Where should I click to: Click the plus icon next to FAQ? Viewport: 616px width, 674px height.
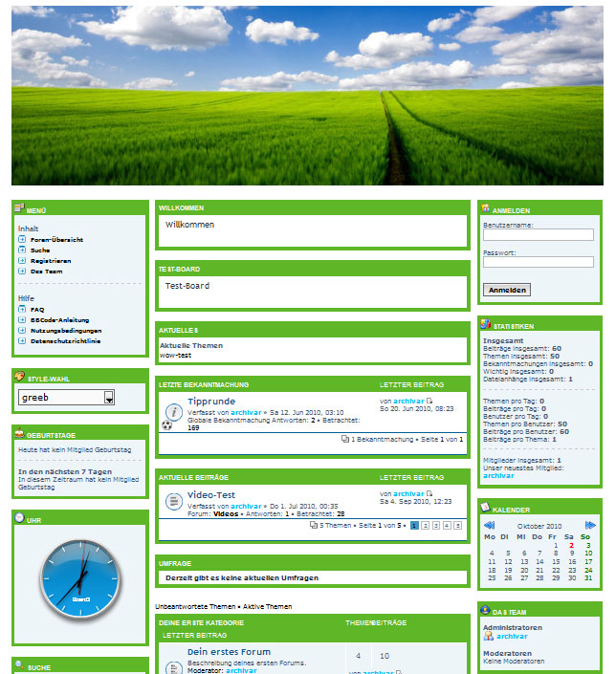pos(22,309)
